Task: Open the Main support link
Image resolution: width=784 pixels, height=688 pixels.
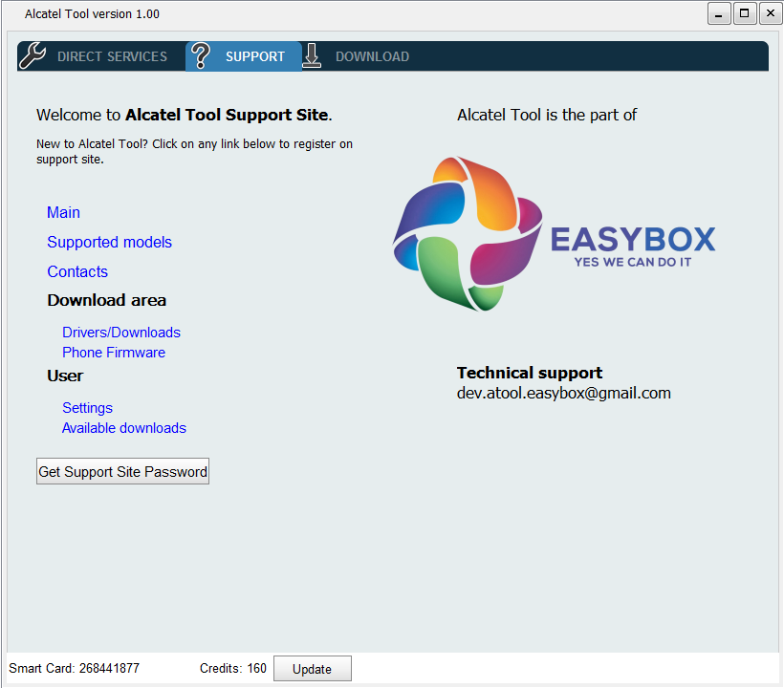Action: [x=63, y=212]
